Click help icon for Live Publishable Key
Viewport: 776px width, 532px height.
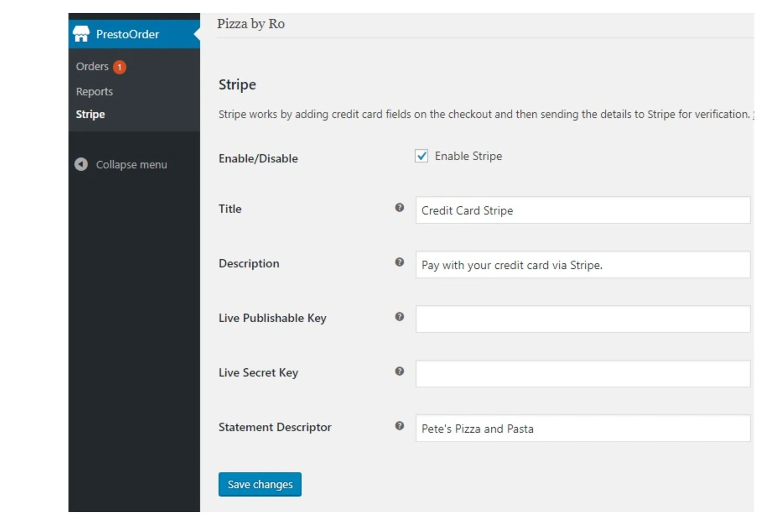[399, 317]
